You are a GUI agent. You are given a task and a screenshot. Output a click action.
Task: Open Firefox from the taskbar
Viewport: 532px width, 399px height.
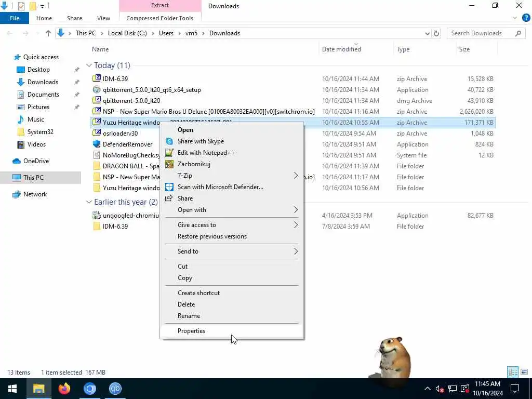point(64,389)
